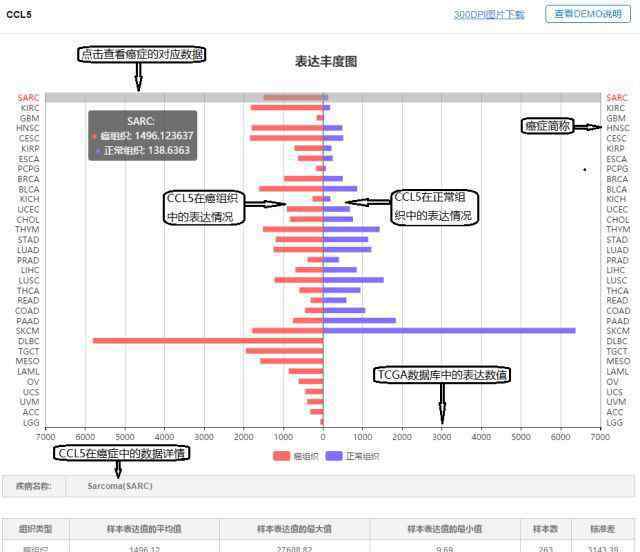This screenshot has height=552, width=640.
Task: Select LUSC label on left axis
Action: click(x=29, y=280)
